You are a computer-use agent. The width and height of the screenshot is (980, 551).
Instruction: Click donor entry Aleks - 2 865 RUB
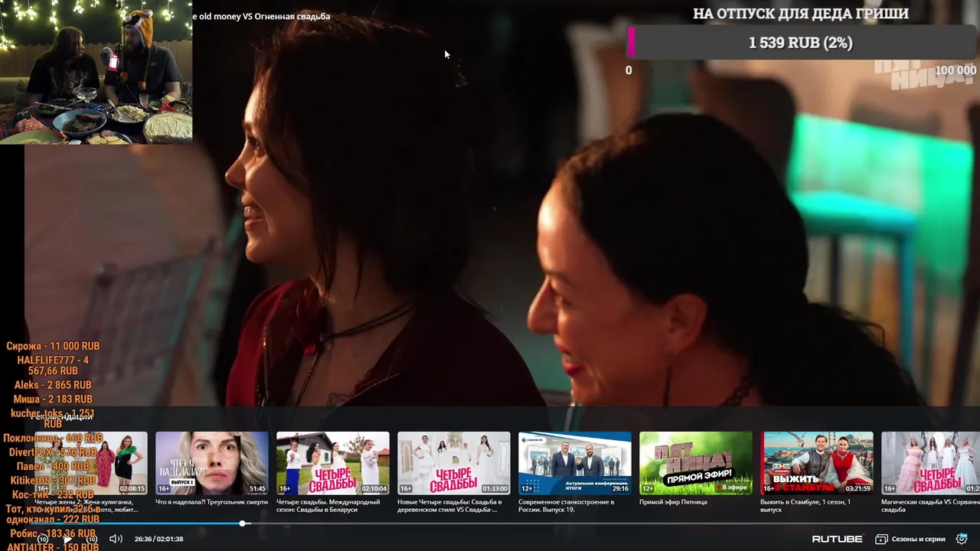(x=53, y=385)
